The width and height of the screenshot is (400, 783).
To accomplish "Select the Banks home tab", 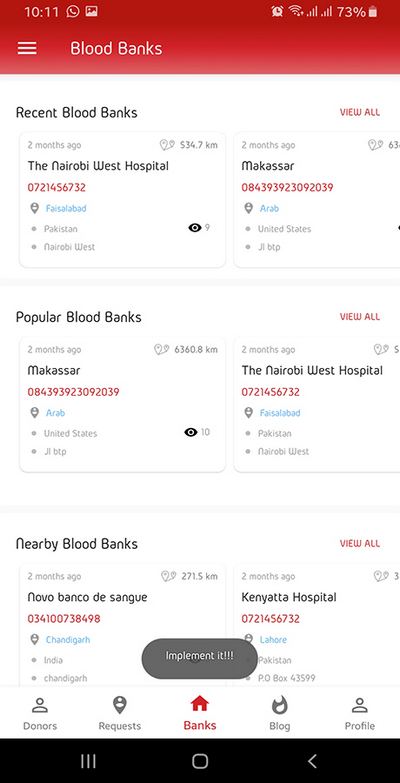I will click(200, 713).
